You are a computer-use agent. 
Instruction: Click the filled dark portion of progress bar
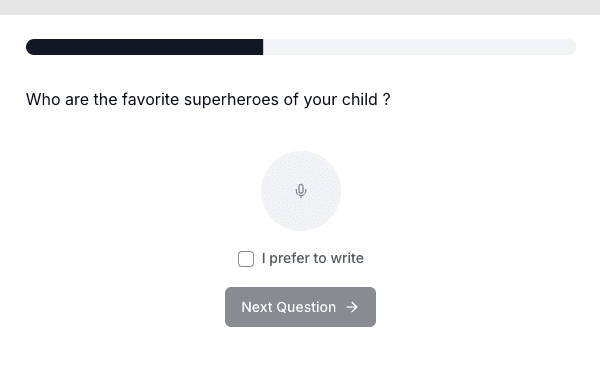144,47
